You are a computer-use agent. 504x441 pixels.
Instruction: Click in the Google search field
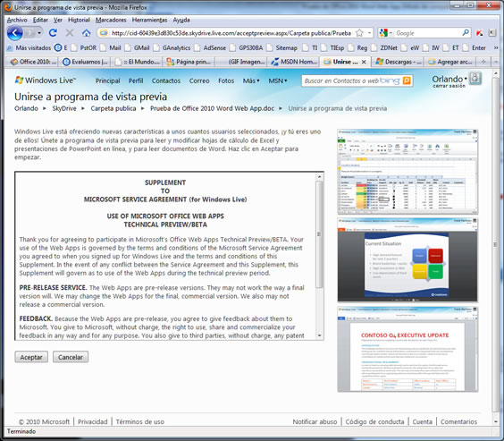coord(427,33)
